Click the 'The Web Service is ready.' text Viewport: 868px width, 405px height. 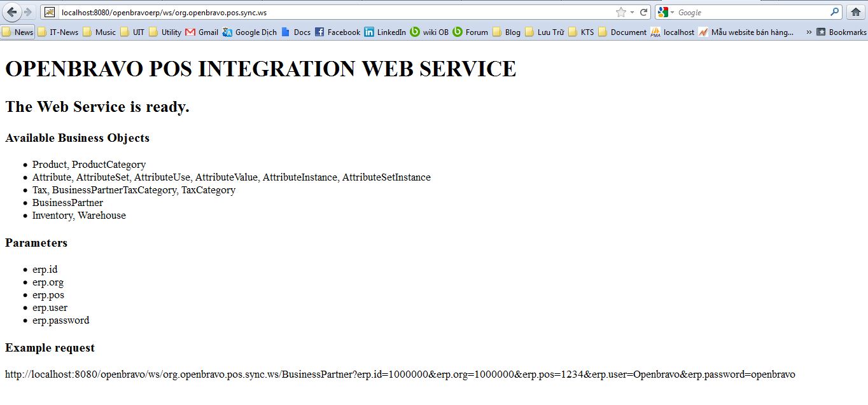(x=97, y=107)
